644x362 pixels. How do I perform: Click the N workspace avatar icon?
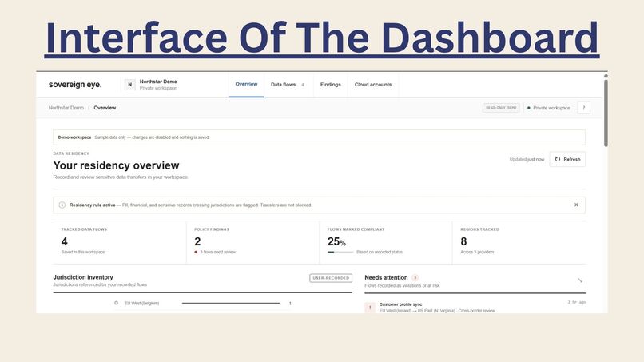tap(129, 85)
